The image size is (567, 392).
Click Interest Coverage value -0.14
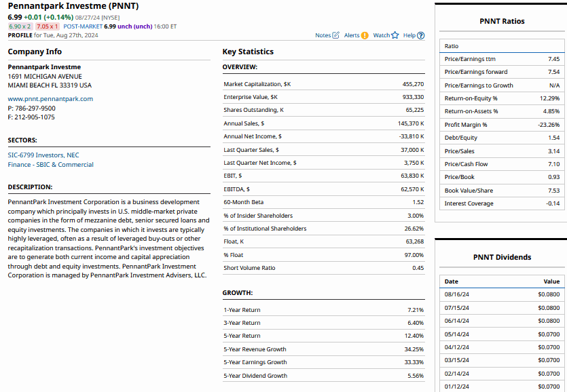pyautogui.click(x=553, y=203)
